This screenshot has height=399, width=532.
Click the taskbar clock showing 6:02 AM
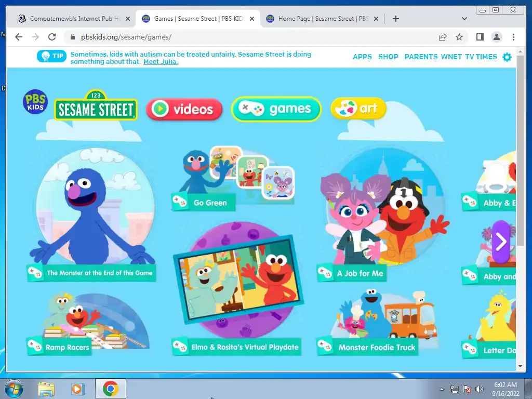506,389
